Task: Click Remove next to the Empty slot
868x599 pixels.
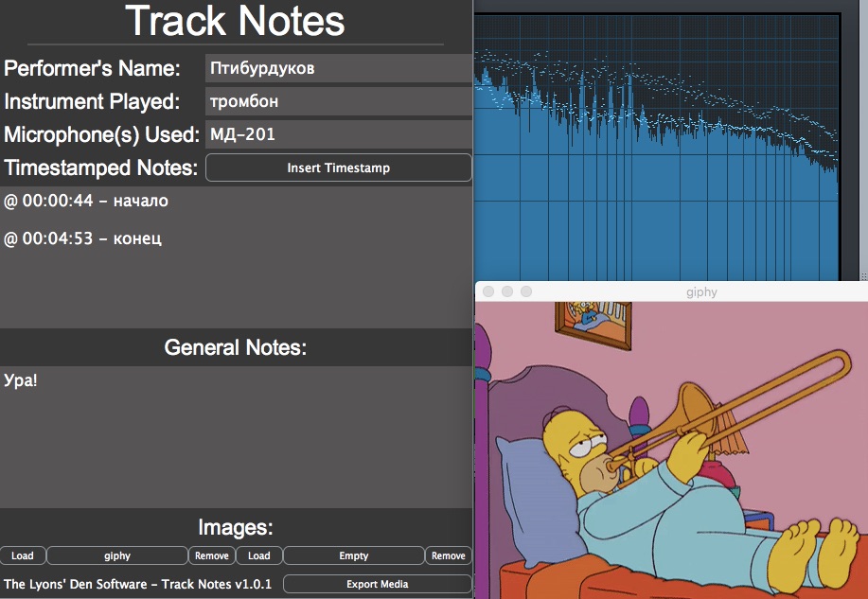Action: [449, 555]
